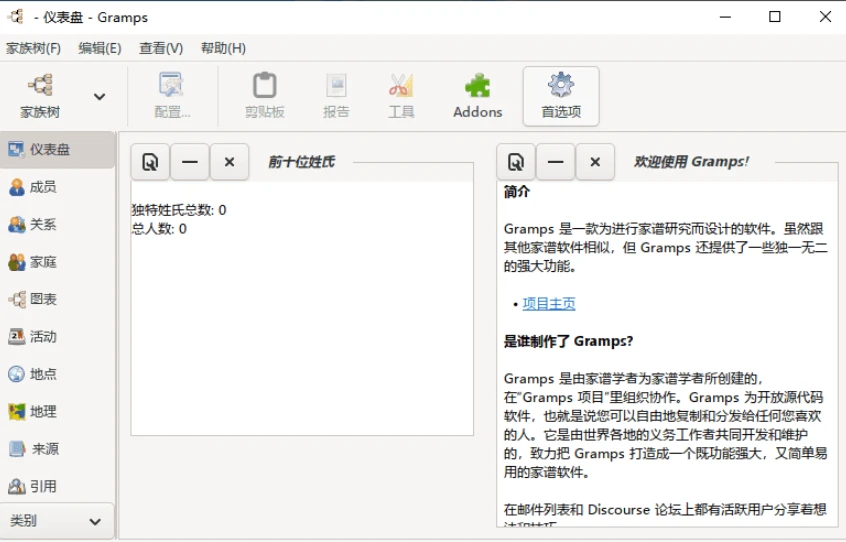Open the 家庭 (Families) sidebar view
The height and width of the screenshot is (542, 846).
(x=42, y=262)
